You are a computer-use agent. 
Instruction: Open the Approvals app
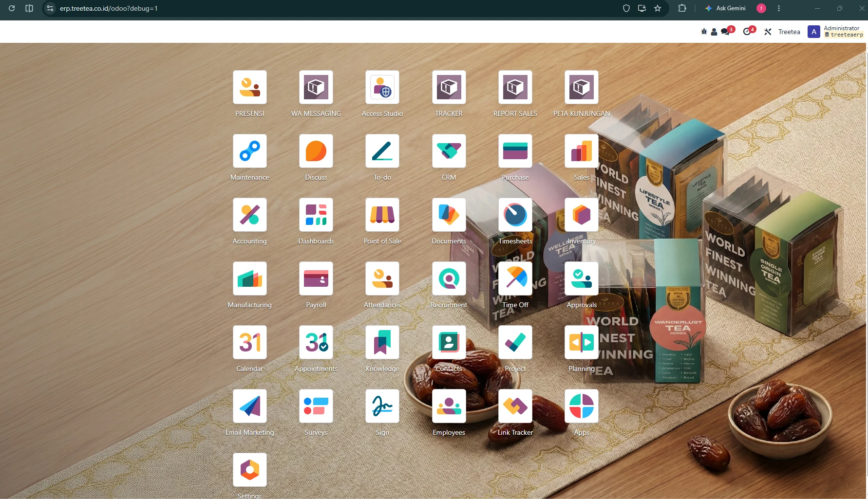tap(582, 278)
